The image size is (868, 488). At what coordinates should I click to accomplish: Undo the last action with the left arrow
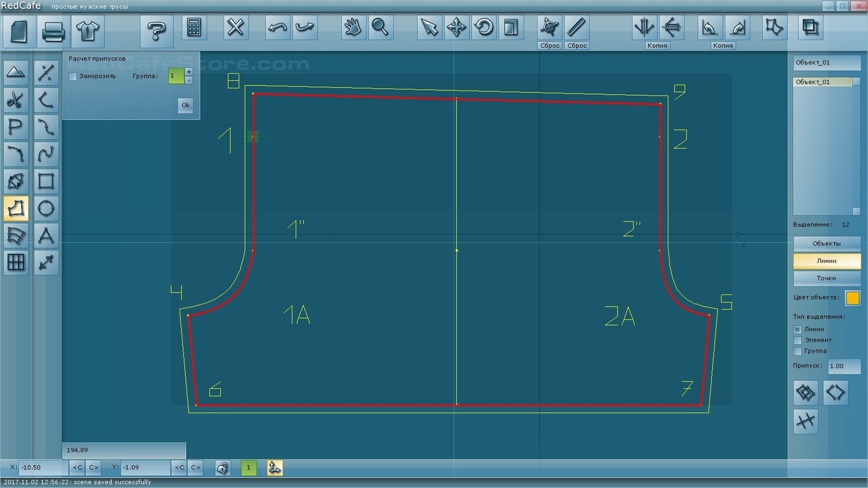click(278, 28)
